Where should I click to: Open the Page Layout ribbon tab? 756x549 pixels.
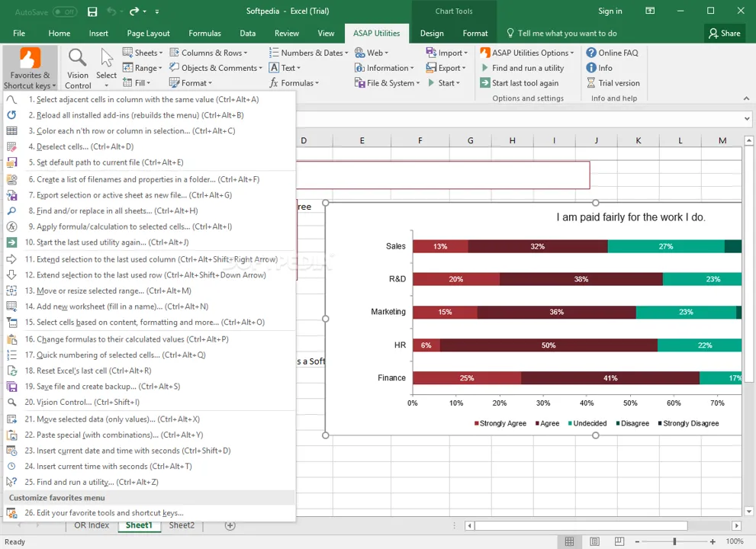pyautogui.click(x=148, y=34)
